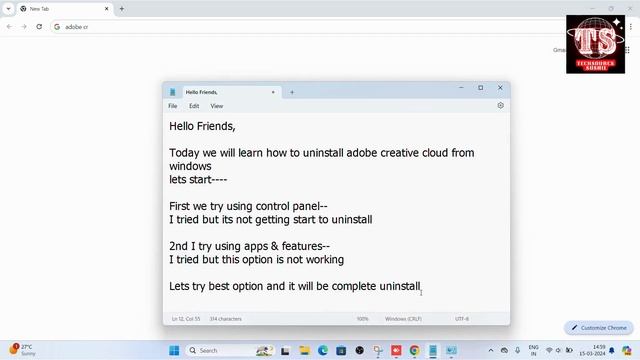Screen dimensions: 640x360
Task: Open the clock and date flyout
Action: pos(592,350)
